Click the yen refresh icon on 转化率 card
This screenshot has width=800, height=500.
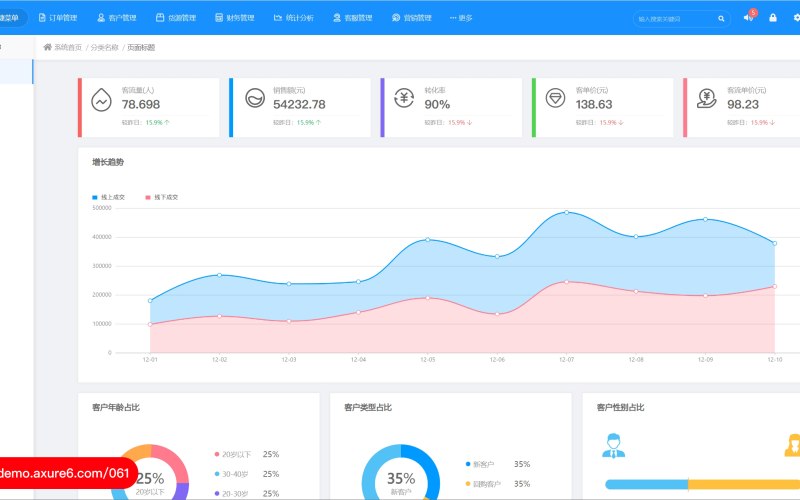pyautogui.click(x=404, y=98)
